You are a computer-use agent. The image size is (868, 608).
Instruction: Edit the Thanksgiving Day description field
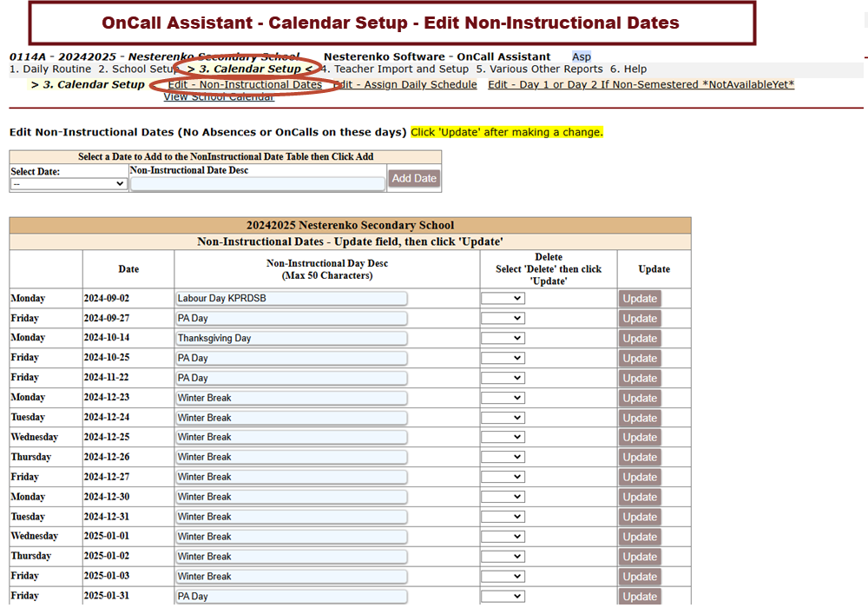[292, 338]
